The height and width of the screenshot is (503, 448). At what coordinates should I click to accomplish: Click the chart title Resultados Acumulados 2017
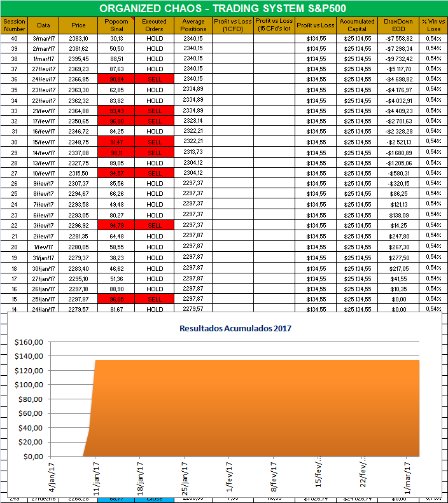(235, 328)
